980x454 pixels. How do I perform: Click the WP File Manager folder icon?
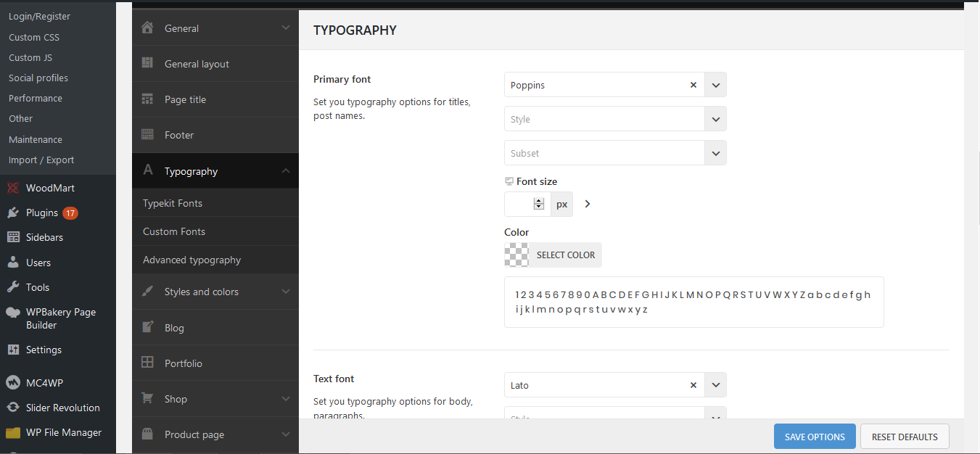coord(13,433)
